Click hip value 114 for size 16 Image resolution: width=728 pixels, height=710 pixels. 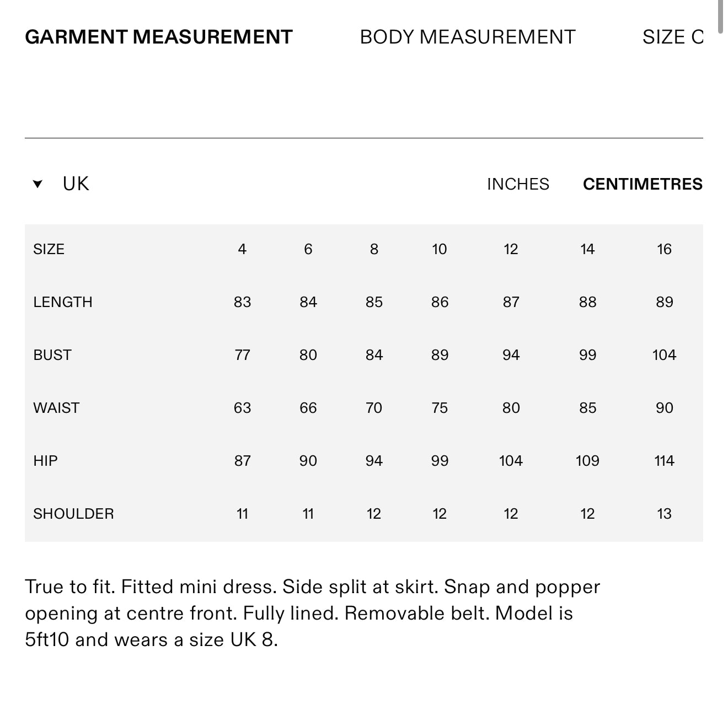pos(664,461)
